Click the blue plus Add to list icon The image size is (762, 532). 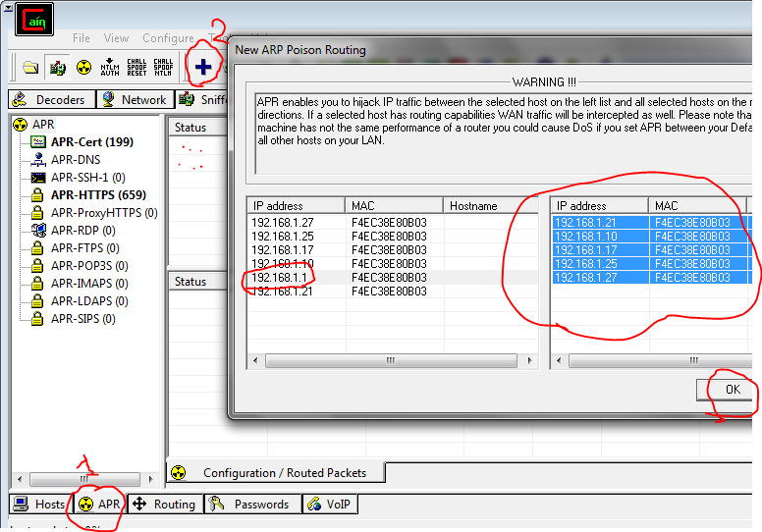(x=203, y=67)
